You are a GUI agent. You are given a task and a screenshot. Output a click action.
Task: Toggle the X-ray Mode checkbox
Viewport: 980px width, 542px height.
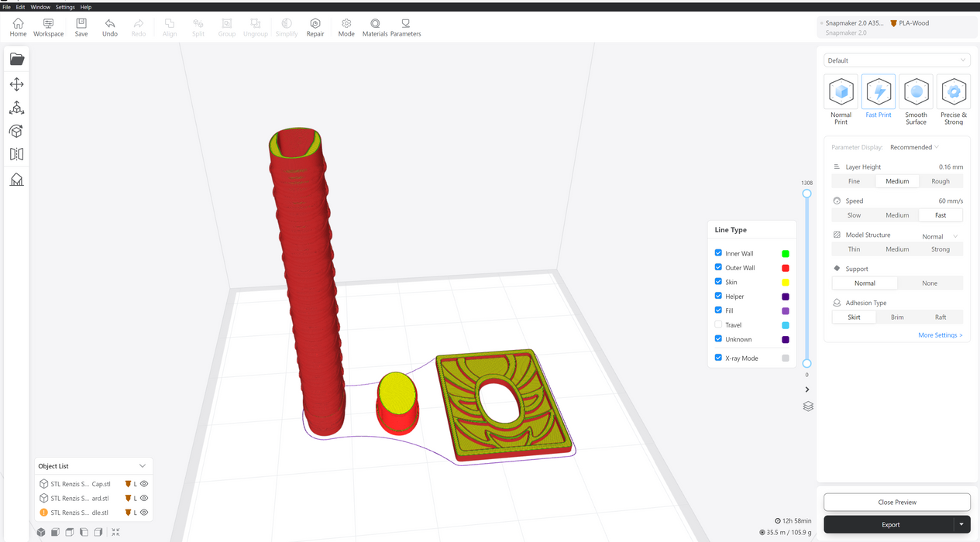tap(718, 358)
